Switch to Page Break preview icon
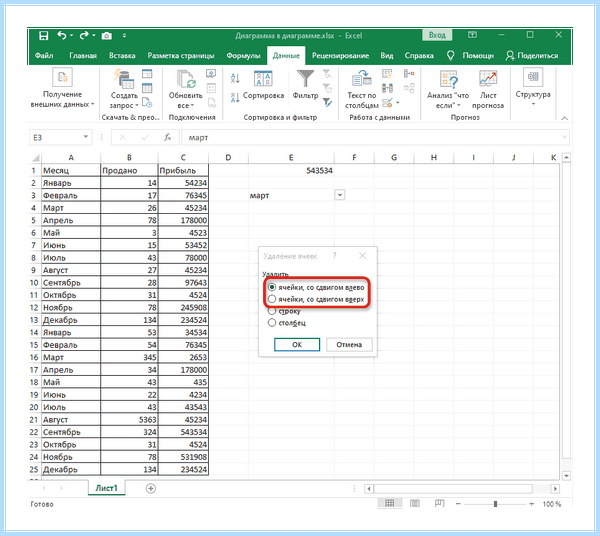600x536 pixels. click(439, 503)
